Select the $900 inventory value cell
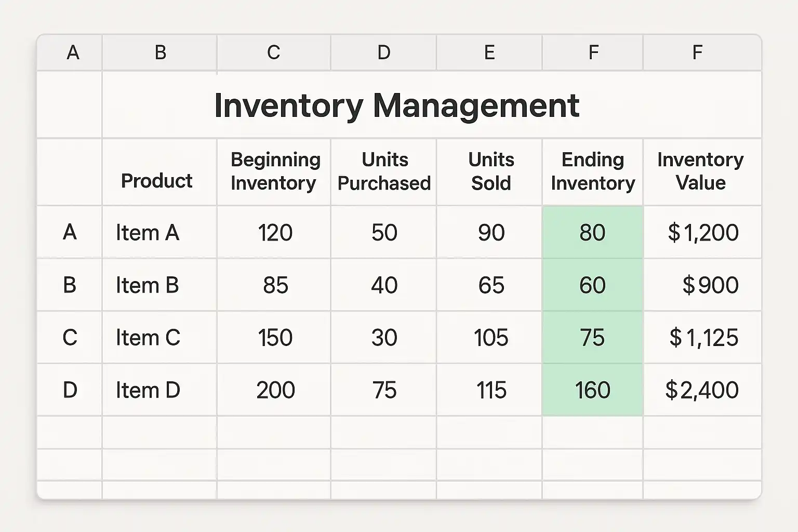Screen dimensions: 798x532 [710, 285]
